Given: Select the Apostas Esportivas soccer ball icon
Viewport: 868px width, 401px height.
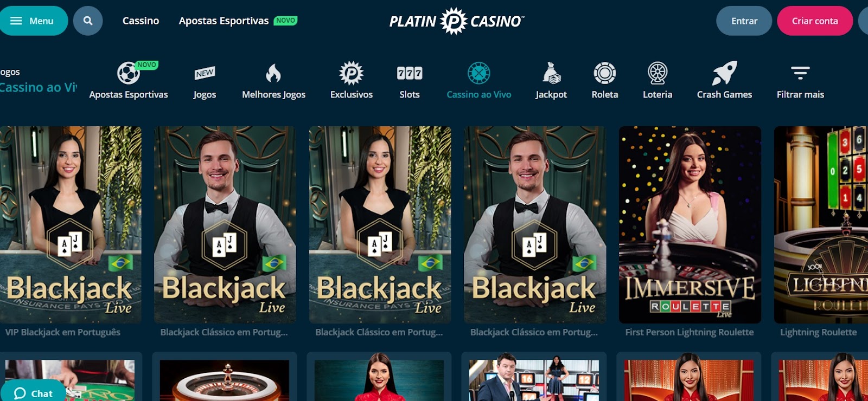Looking at the screenshot, I should (x=129, y=73).
